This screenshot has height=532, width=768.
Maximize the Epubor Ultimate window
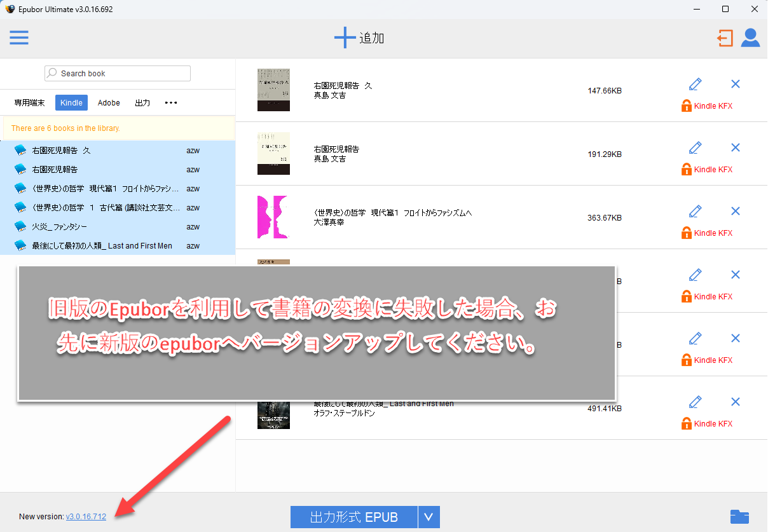(725, 9)
